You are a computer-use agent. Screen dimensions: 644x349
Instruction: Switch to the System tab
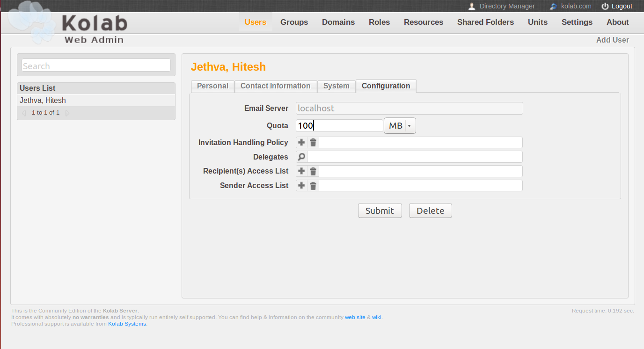pyautogui.click(x=337, y=86)
